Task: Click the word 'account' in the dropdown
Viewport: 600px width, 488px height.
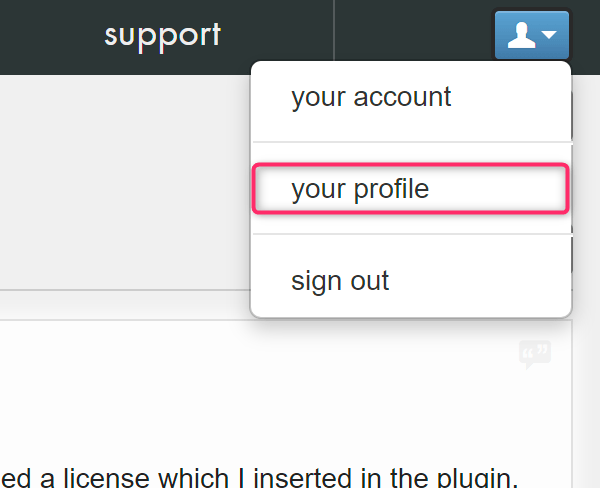Action: tap(402, 97)
